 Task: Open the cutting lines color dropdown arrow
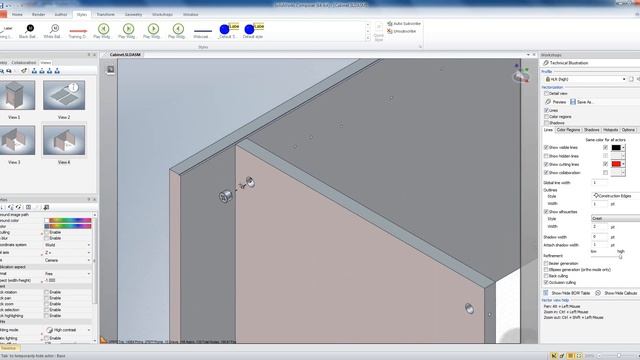point(623,164)
